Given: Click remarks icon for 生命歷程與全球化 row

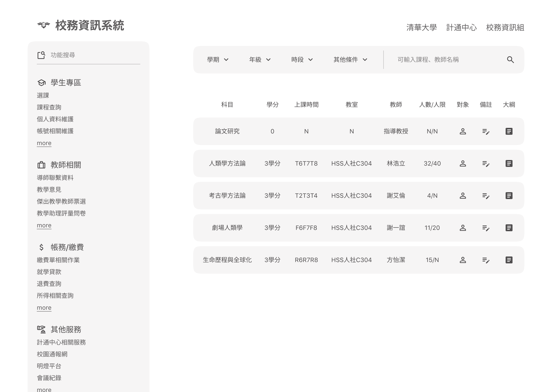Looking at the screenshot, I should pyautogui.click(x=485, y=260).
